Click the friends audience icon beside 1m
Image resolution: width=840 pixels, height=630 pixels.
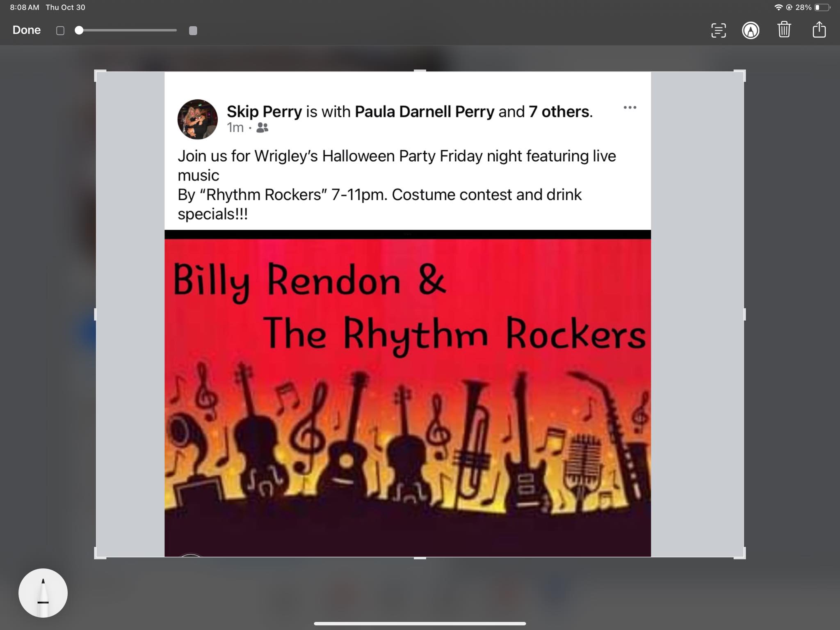click(x=262, y=128)
